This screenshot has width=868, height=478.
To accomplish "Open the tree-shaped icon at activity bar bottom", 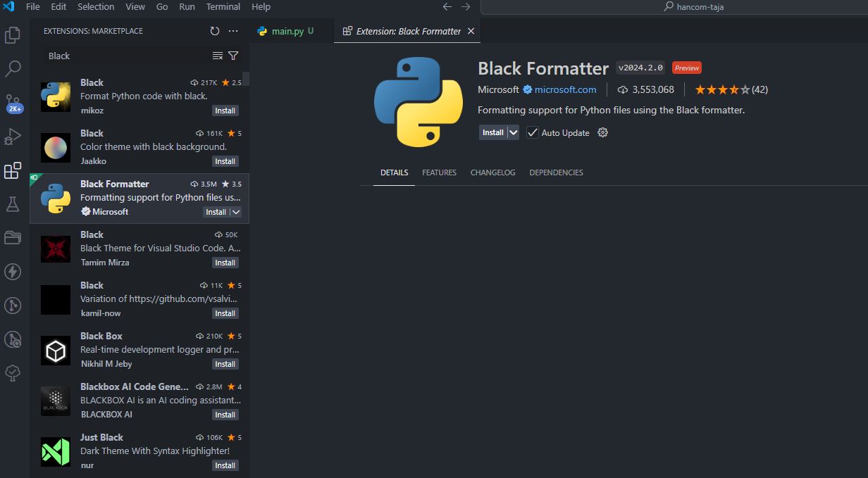I will [13, 372].
